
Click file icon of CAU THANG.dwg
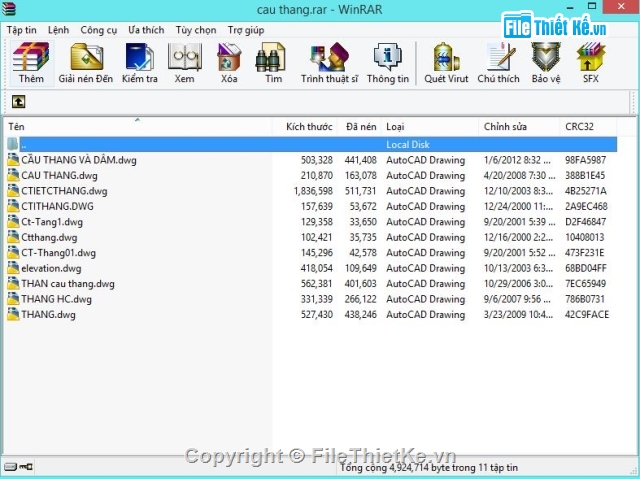pos(13,175)
